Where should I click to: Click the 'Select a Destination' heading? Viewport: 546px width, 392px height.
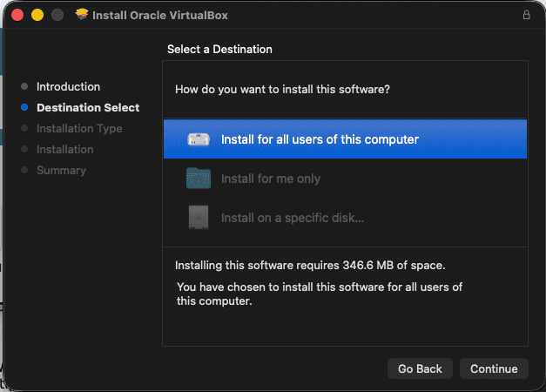pyautogui.click(x=219, y=50)
